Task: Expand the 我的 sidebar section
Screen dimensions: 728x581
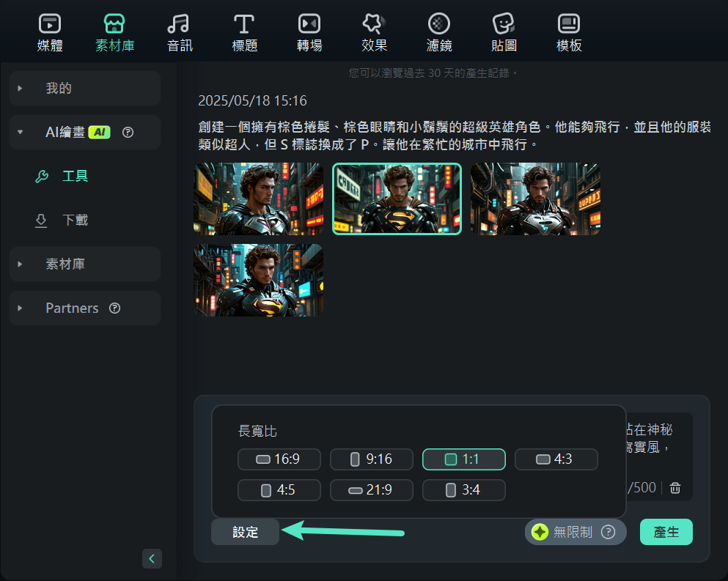Action: point(85,88)
